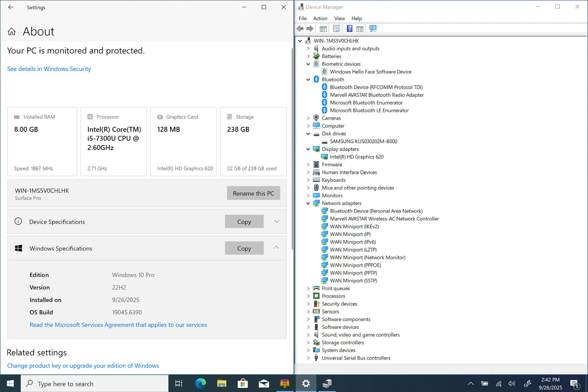Expand the Processors tree node

(308, 296)
